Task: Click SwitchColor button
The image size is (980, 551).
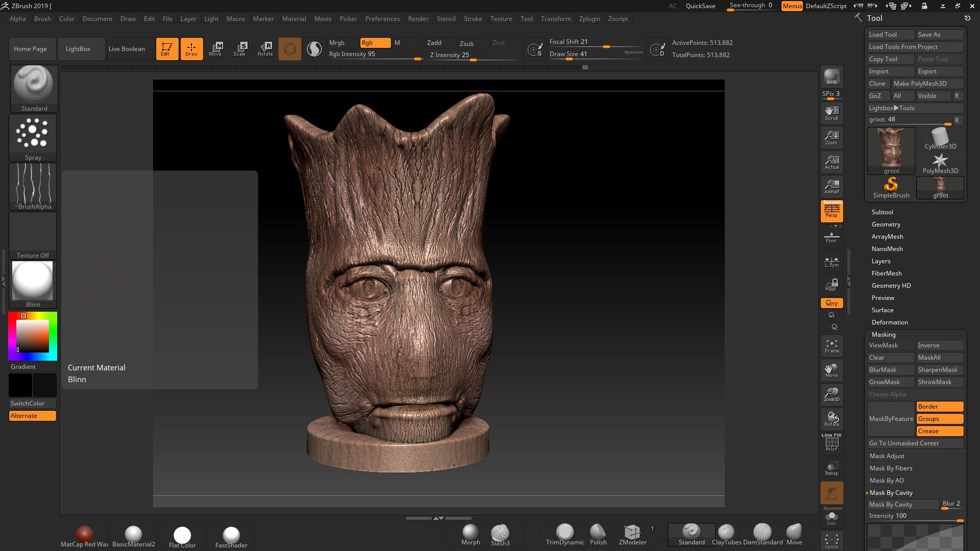Action: 33,404
